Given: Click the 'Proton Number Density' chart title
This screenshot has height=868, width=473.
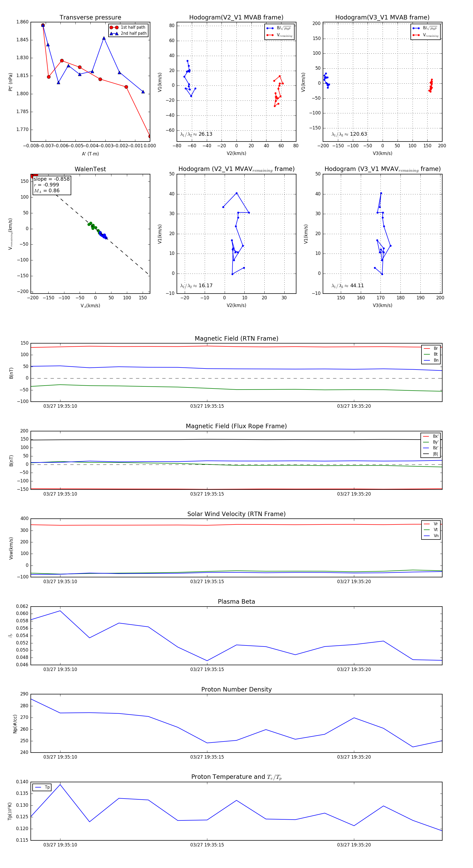Looking at the screenshot, I should click(x=236, y=689).
